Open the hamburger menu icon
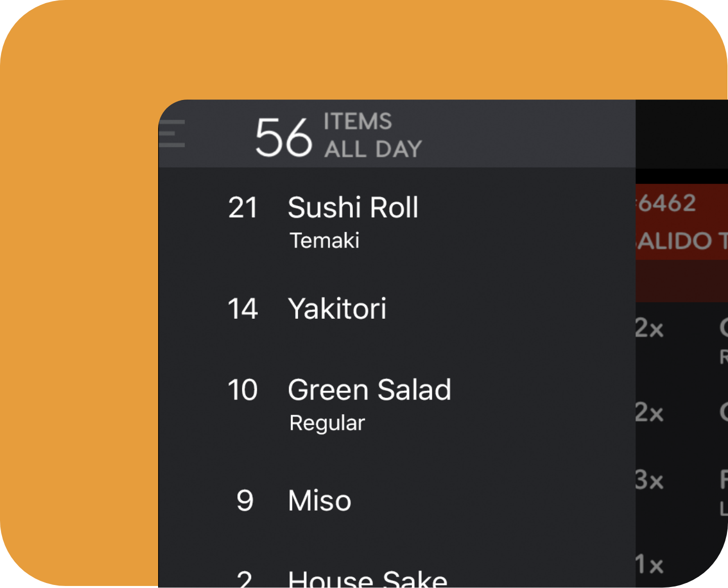Viewport: 728px width, 588px height. point(172,134)
